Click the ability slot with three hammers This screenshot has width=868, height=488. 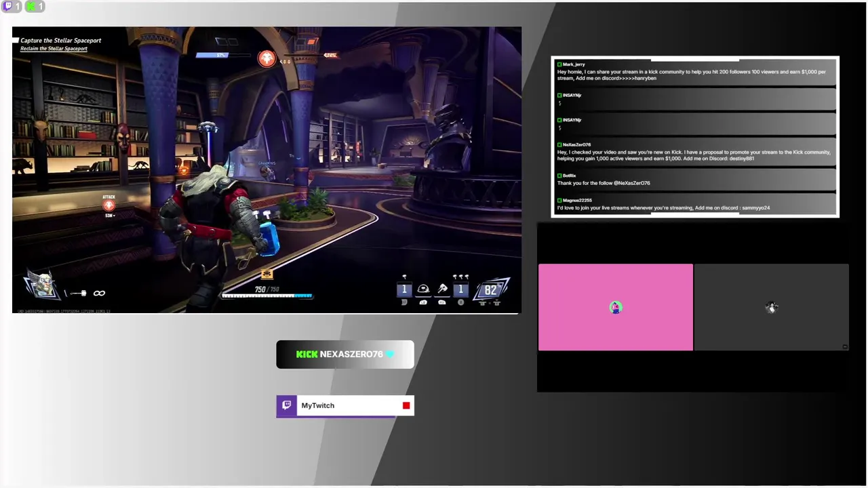[x=460, y=288]
